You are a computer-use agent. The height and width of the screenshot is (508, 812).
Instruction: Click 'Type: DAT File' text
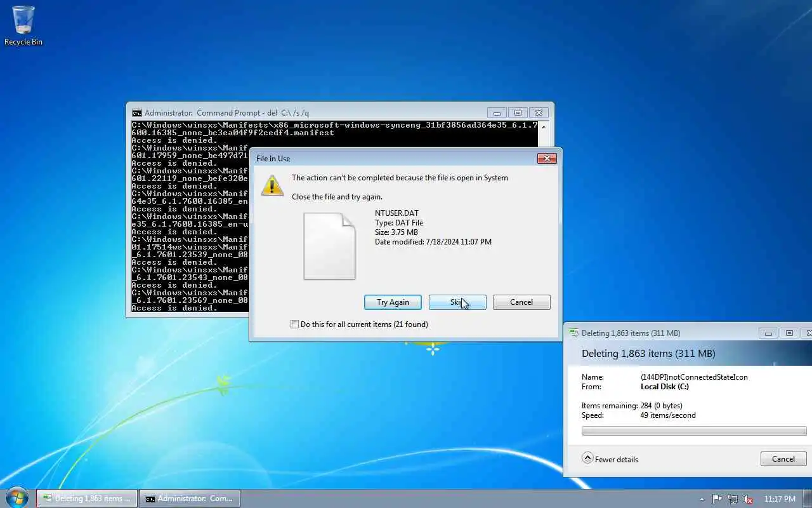point(399,223)
